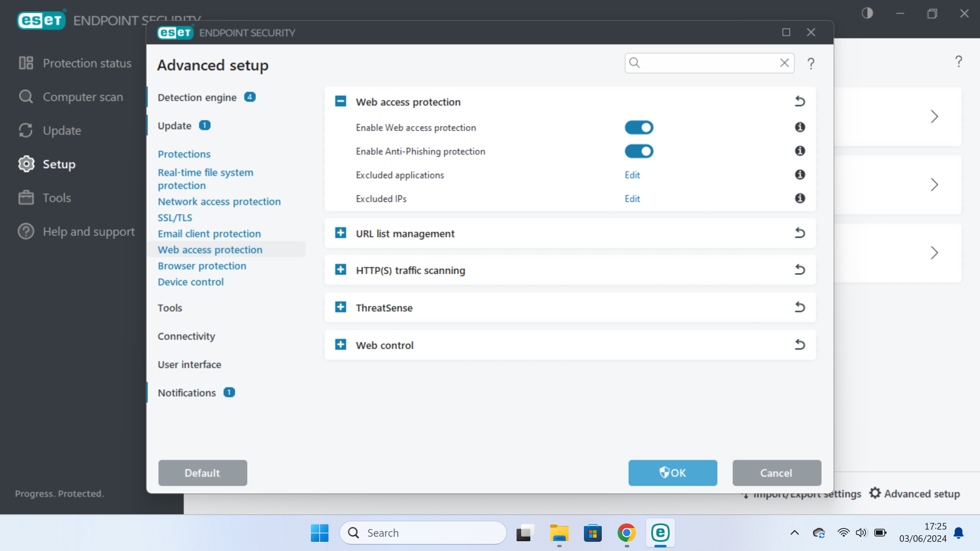Revert URL list management section settings

(800, 233)
